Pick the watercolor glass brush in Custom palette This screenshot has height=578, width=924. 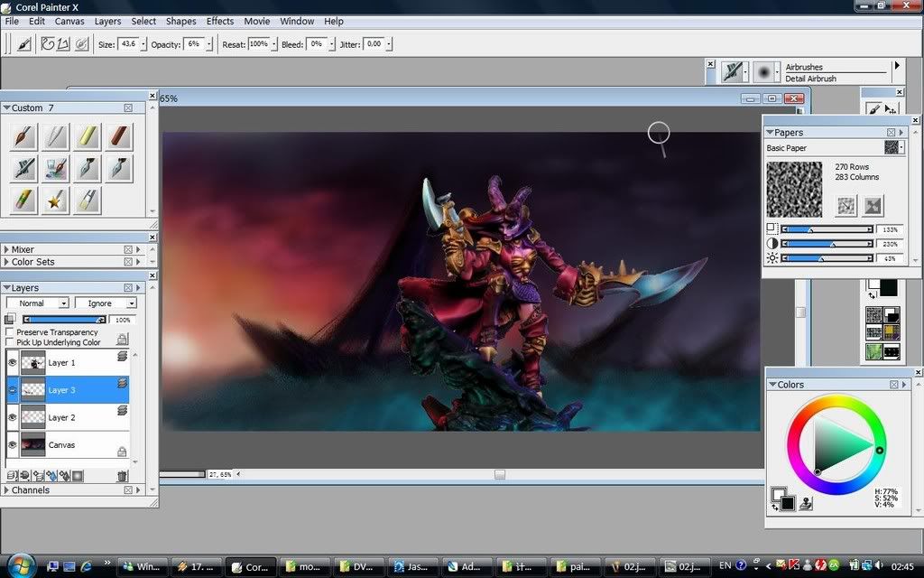coord(55,169)
